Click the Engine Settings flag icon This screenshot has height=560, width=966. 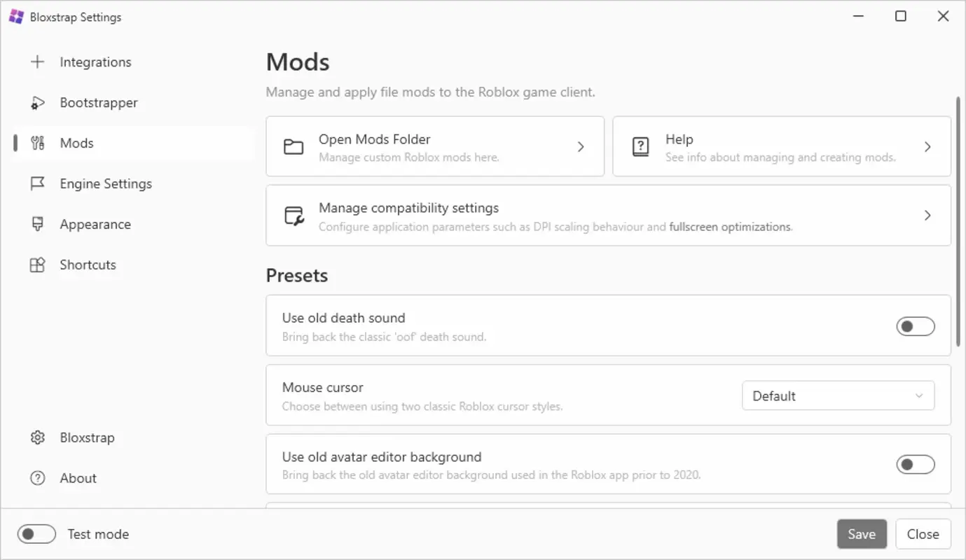tap(38, 183)
